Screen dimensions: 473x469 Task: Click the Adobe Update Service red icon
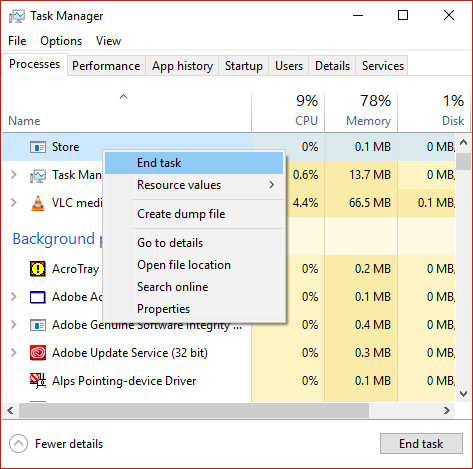pos(38,353)
